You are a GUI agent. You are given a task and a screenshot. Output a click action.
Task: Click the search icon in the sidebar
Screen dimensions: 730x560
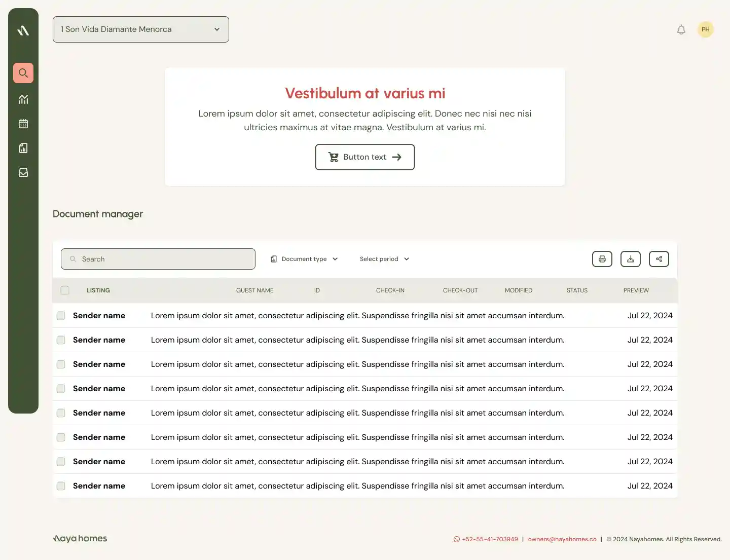[23, 73]
